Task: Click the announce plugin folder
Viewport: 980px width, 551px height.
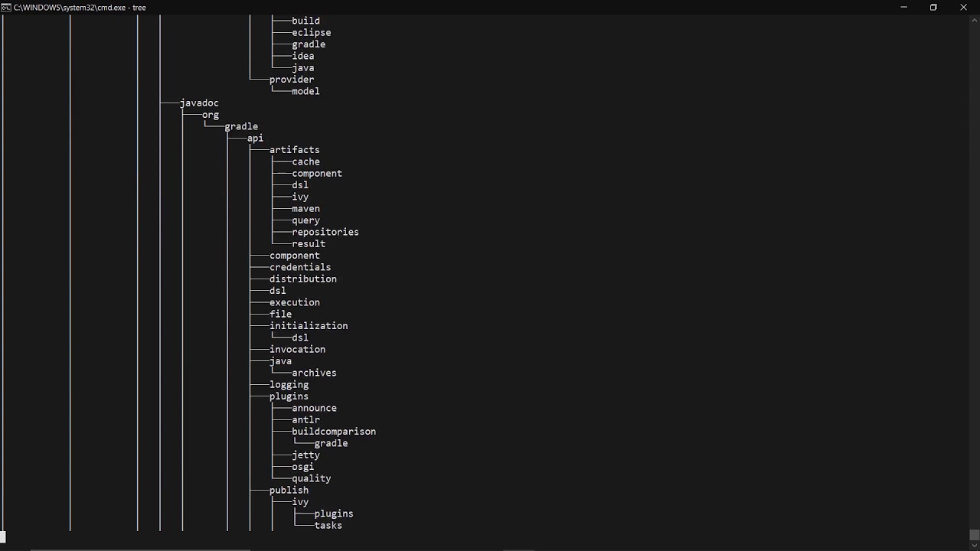Action: (314, 408)
